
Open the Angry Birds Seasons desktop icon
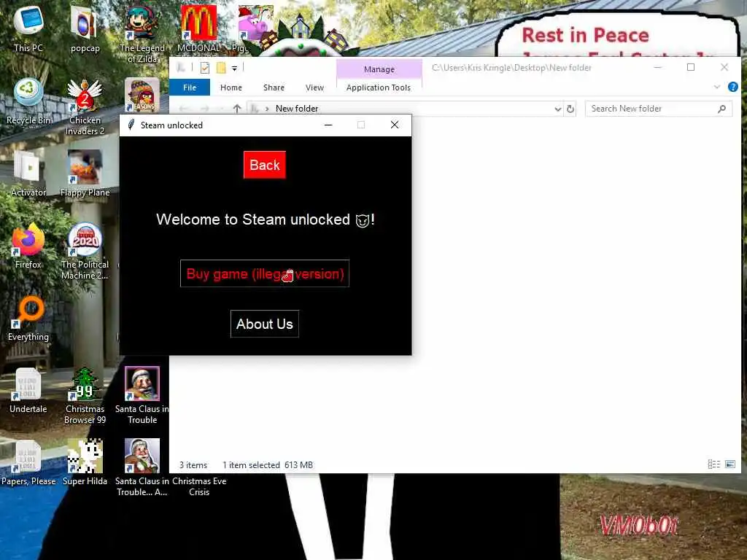[142, 96]
